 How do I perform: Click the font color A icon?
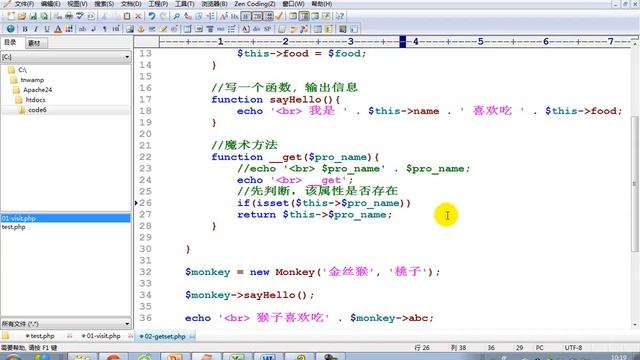58,29
